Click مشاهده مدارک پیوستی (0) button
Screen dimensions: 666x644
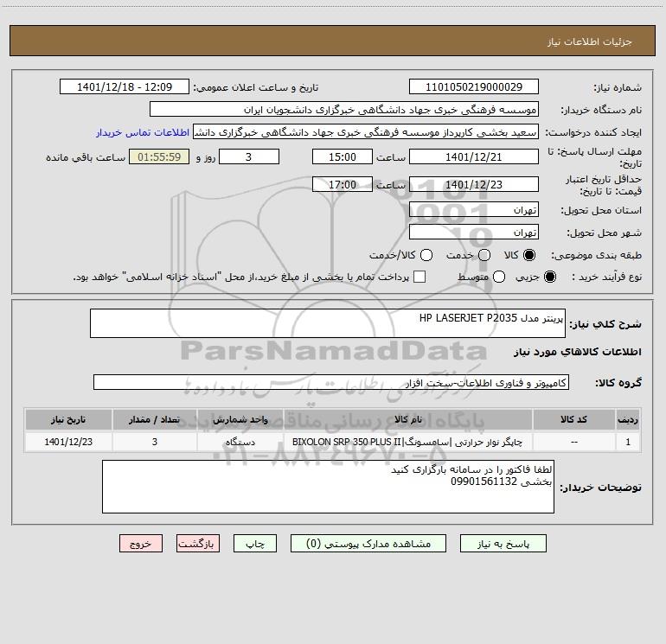click(368, 544)
